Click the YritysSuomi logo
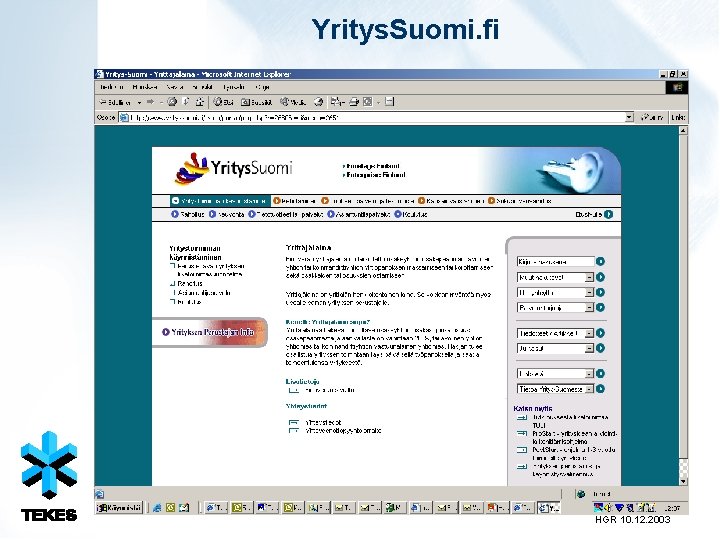Image resolution: width=720 pixels, height=540 pixels. pos(233,169)
